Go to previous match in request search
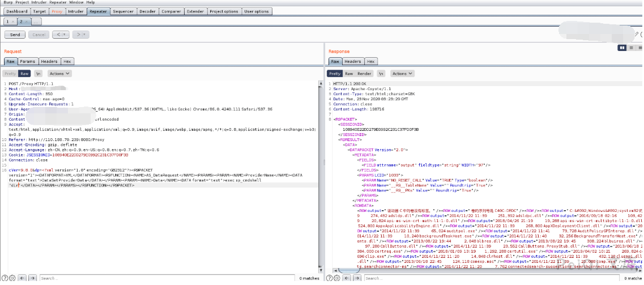Viewport: 644px width, 285px height. click(x=23, y=278)
